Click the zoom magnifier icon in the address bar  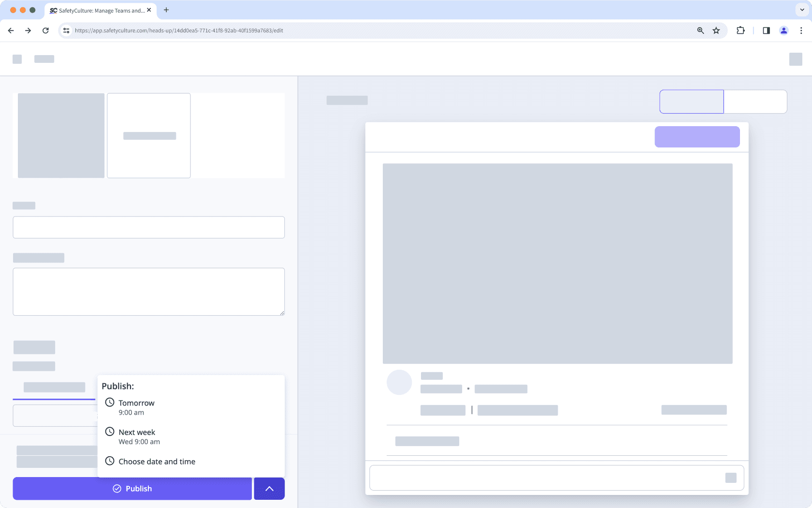coord(700,30)
